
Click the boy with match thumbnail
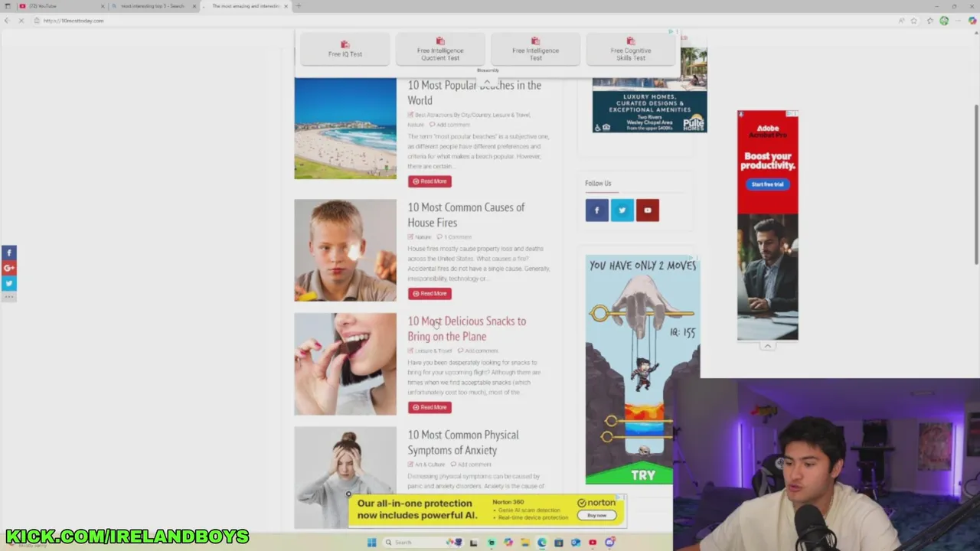(345, 250)
